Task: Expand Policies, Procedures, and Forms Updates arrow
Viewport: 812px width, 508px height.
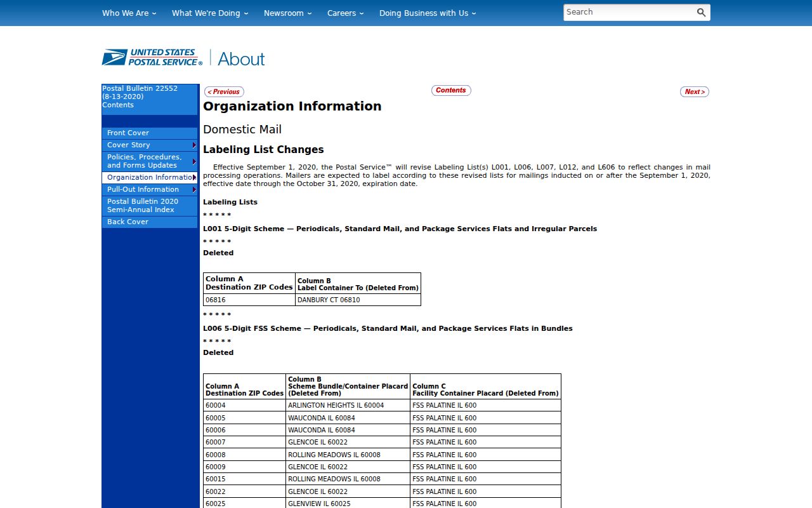Action: point(194,161)
